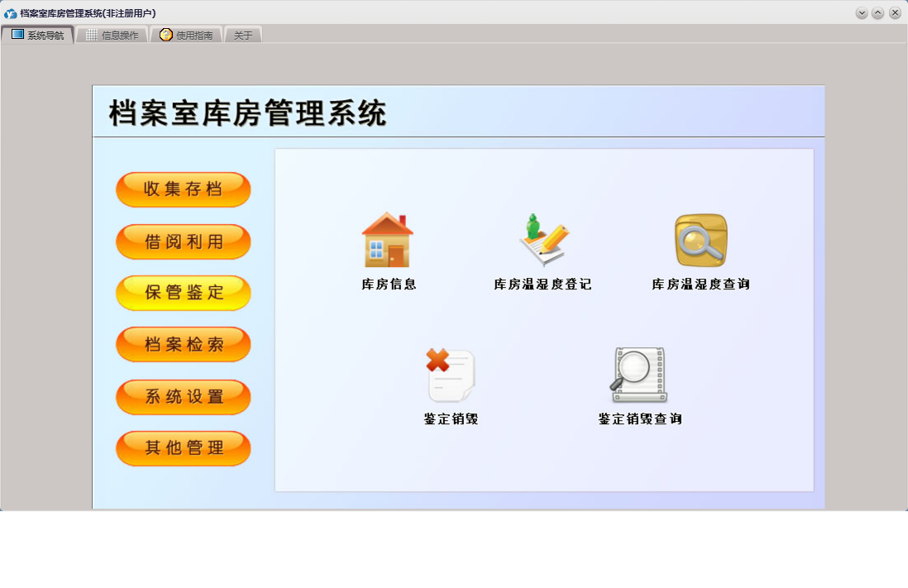908x588 pixels.
Task: Select the 保管鉴定 button
Action: [183, 293]
